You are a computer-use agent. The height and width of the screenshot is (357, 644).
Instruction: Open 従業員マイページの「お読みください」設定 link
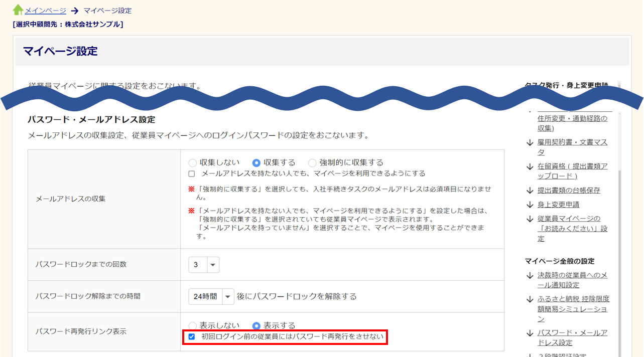[x=573, y=229]
